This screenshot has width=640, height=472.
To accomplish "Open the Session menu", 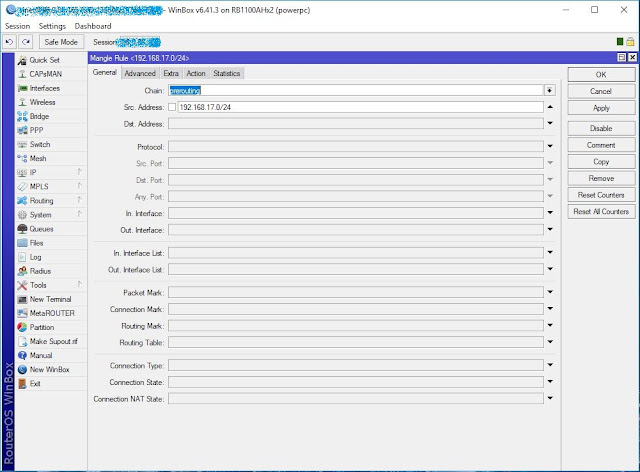I will tap(18, 26).
